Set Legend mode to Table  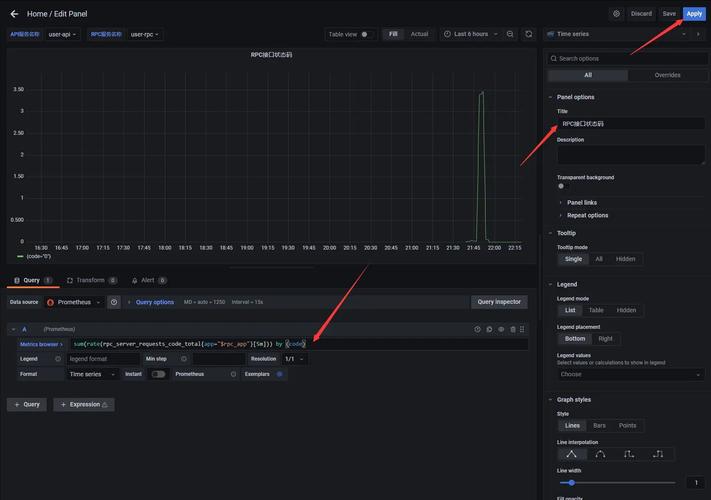(x=596, y=310)
